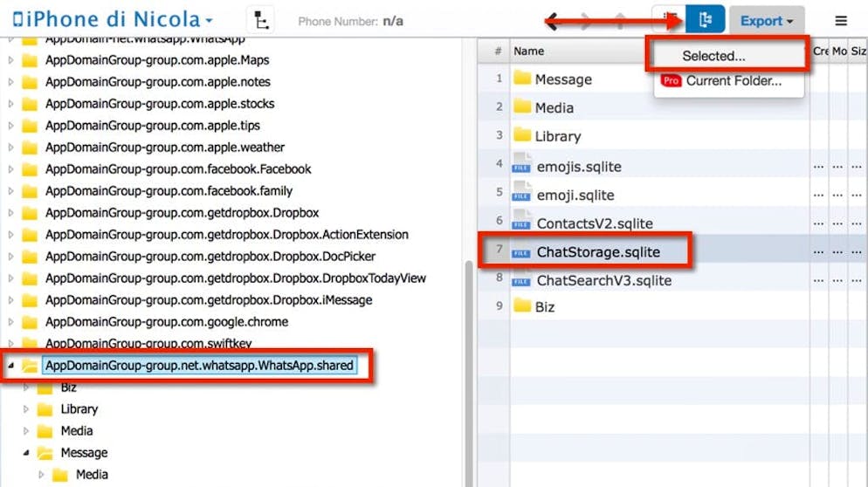
Task: Click the open WhatsApp.shared folder icon
Action: (x=30, y=365)
